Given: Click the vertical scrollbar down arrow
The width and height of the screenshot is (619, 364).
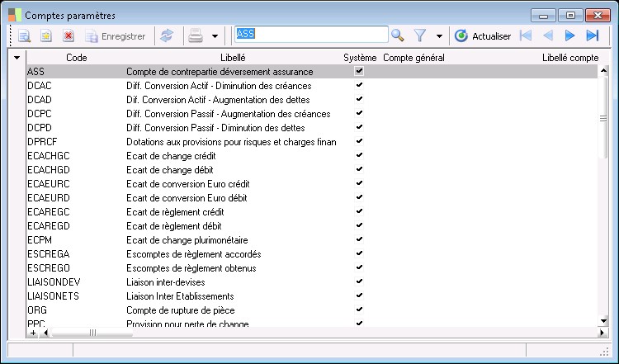Looking at the screenshot, I should (x=603, y=321).
